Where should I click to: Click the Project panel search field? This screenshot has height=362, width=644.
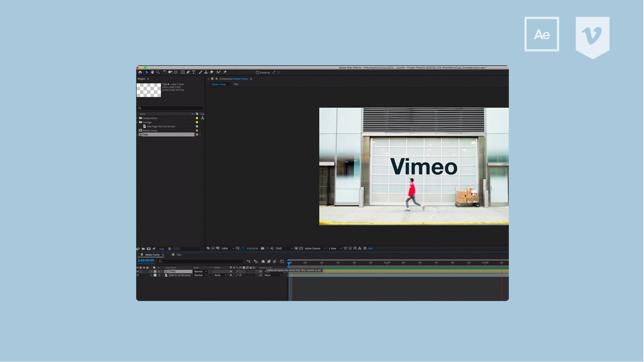tap(170, 108)
